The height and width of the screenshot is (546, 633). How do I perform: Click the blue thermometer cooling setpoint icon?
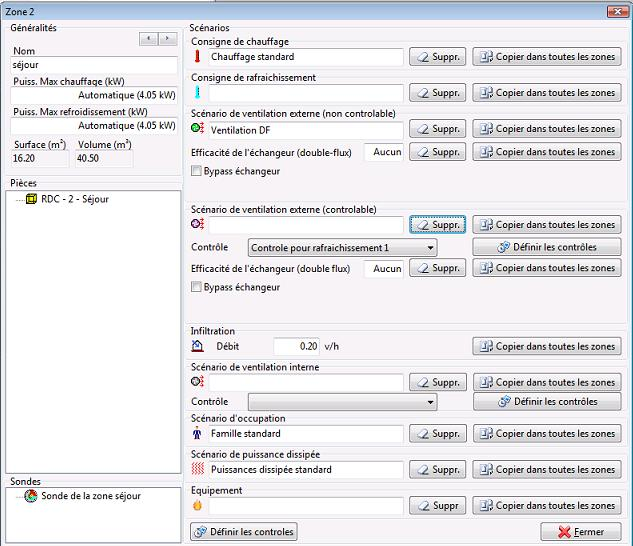[197, 92]
